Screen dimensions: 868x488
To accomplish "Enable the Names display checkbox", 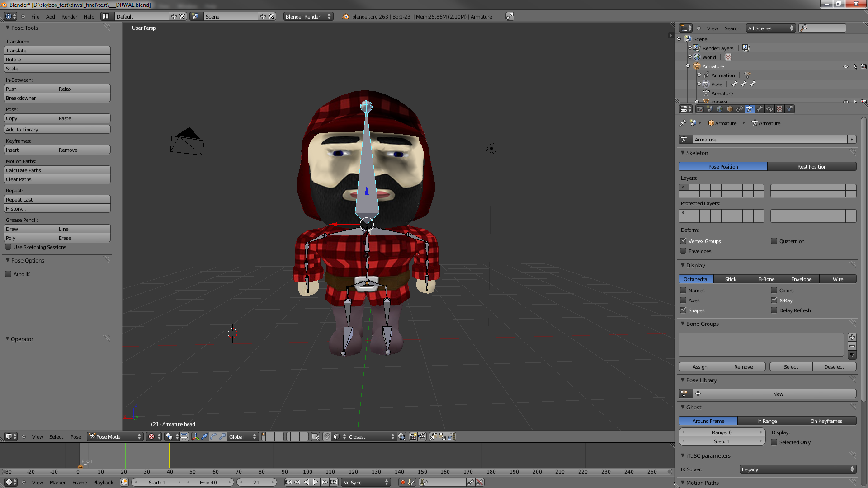I will (x=684, y=291).
